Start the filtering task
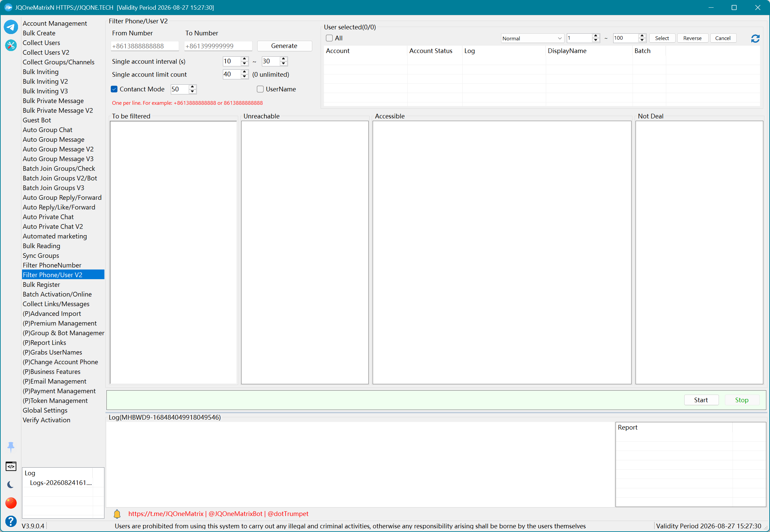770x532 pixels. point(701,400)
